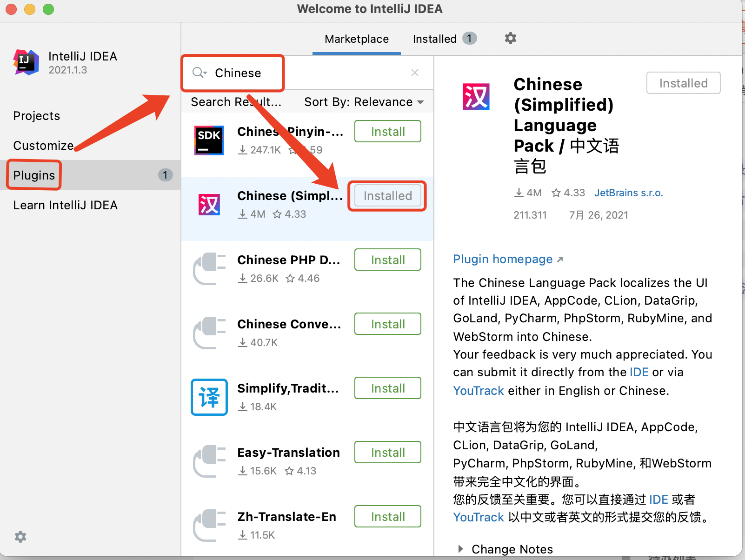Screen dimensions: 745x560
Task: Open Projects in the sidebar
Action: click(x=37, y=116)
